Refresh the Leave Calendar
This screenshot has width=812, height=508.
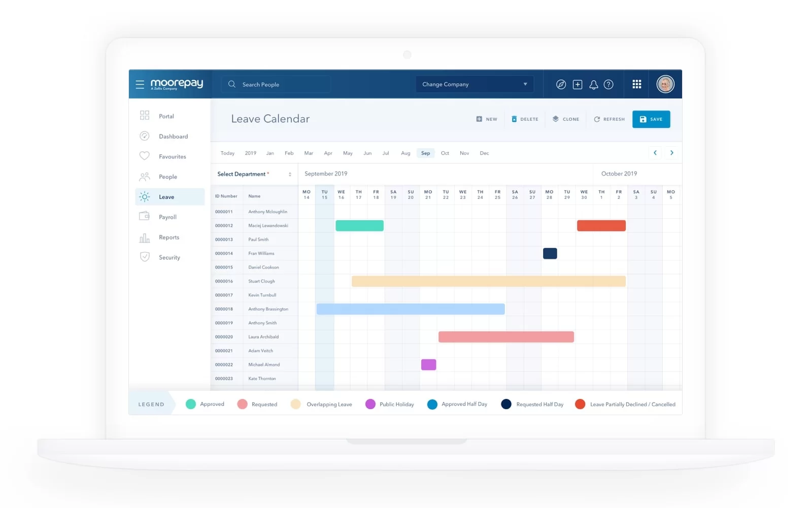[x=608, y=119]
